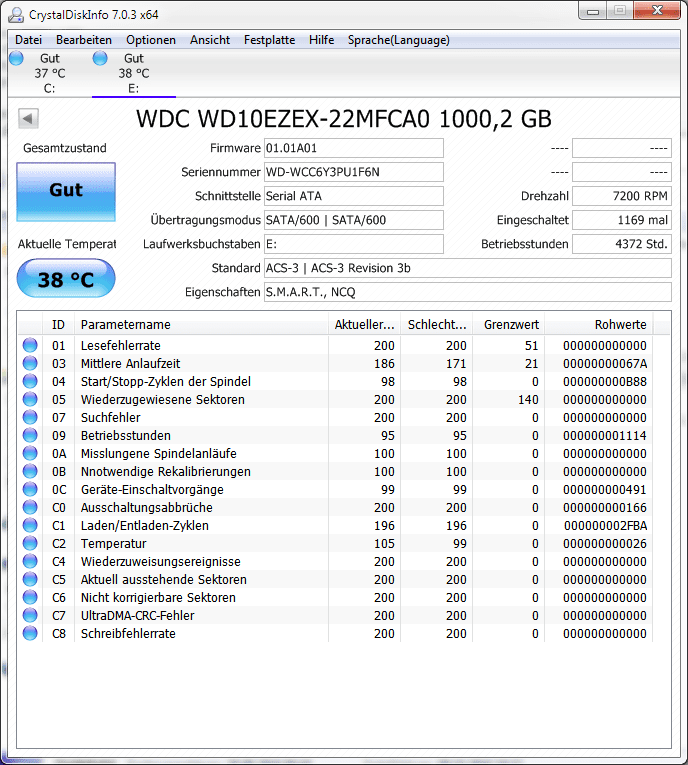Click the CrystalDiskInfo title bar app icon
The image size is (688, 765).
16,15
